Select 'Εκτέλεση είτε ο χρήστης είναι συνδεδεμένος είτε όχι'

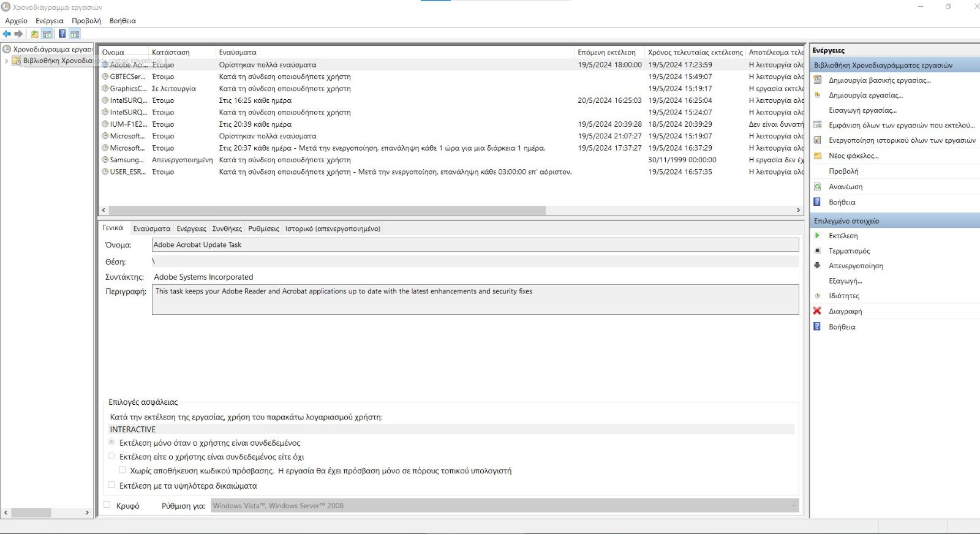pyautogui.click(x=111, y=456)
